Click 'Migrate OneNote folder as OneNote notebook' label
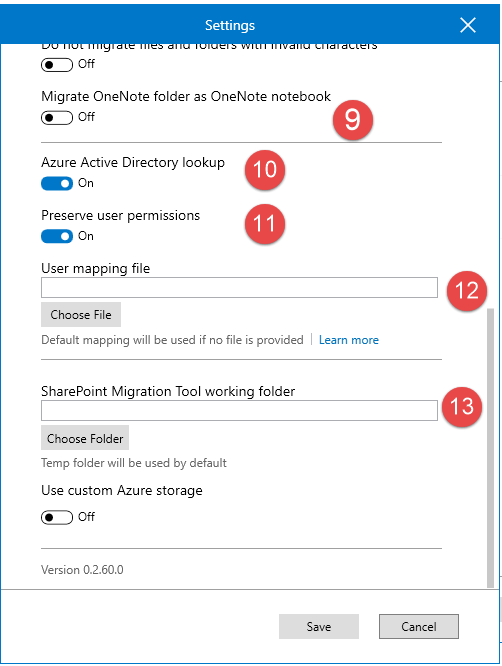502x666 pixels. [x=186, y=96]
